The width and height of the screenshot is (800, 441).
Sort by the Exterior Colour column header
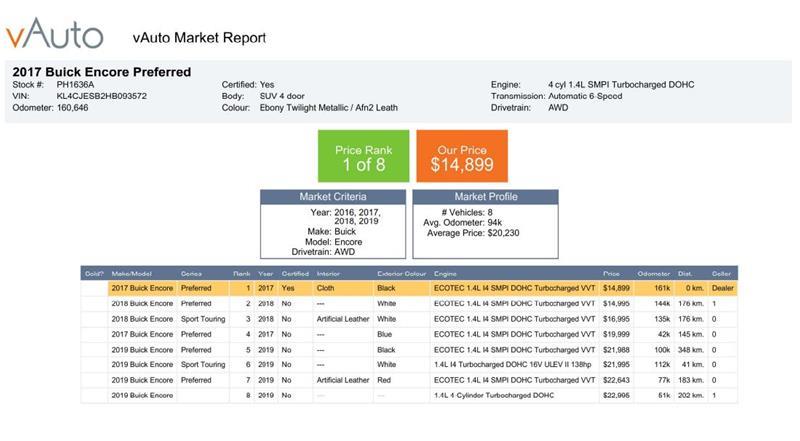coord(402,274)
